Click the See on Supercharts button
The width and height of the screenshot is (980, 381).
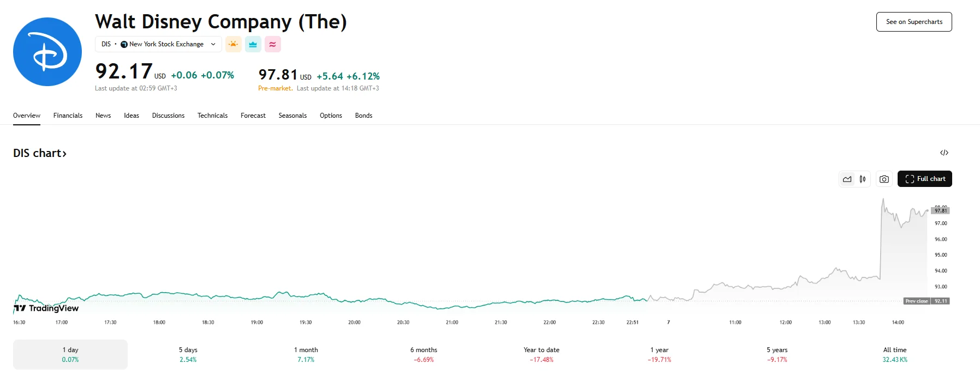click(x=913, y=22)
